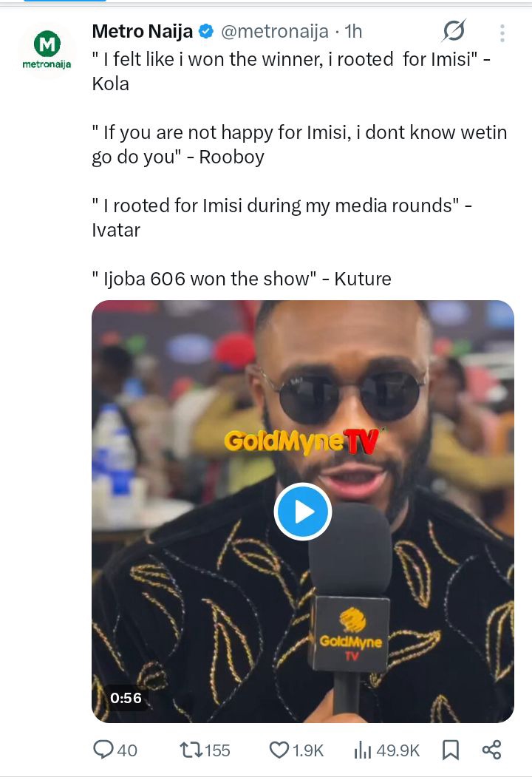Open the @metronaija handle link
Viewport: 532px width, 780px height.
[x=273, y=32]
